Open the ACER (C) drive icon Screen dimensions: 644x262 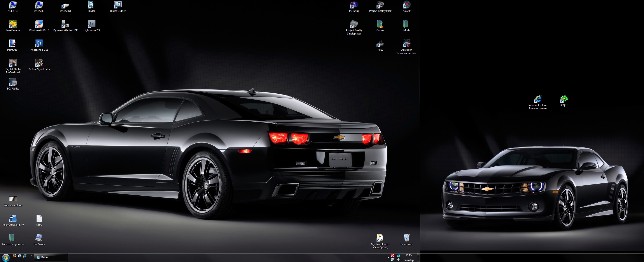coord(13,7)
